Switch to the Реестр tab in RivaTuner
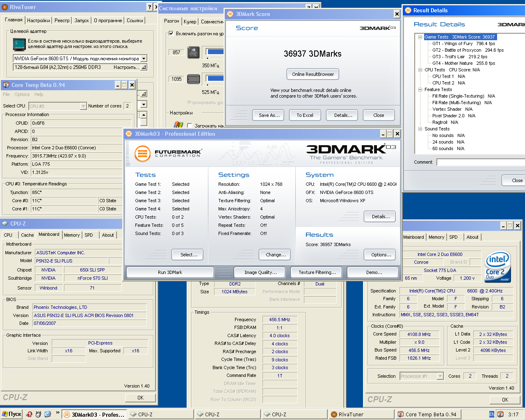 [62, 21]
